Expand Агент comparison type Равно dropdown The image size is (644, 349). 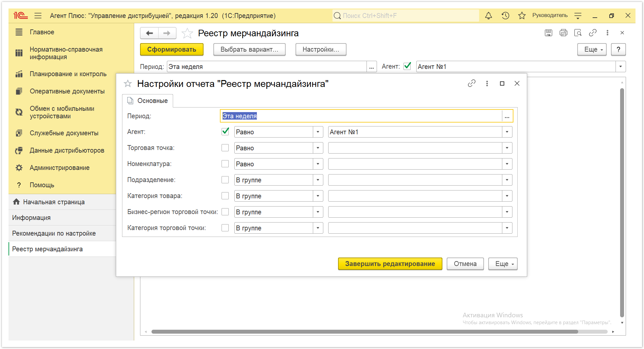[x=318, y=132]
